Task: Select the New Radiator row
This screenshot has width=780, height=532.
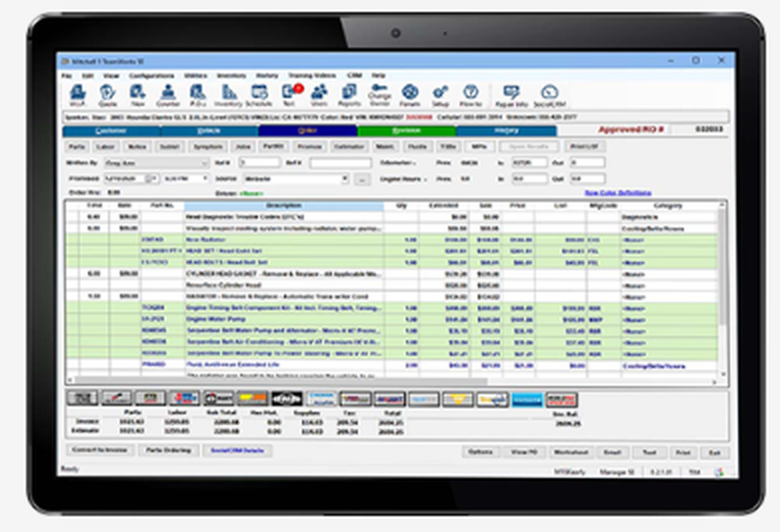Action: point(392,240)
